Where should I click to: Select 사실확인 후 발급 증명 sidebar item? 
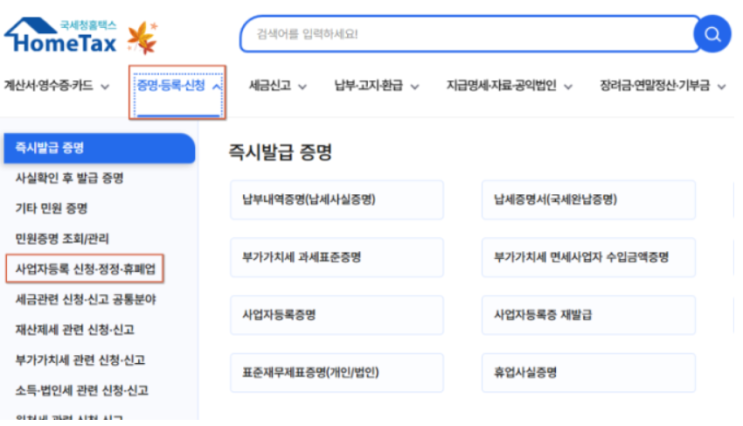[69, 178]
